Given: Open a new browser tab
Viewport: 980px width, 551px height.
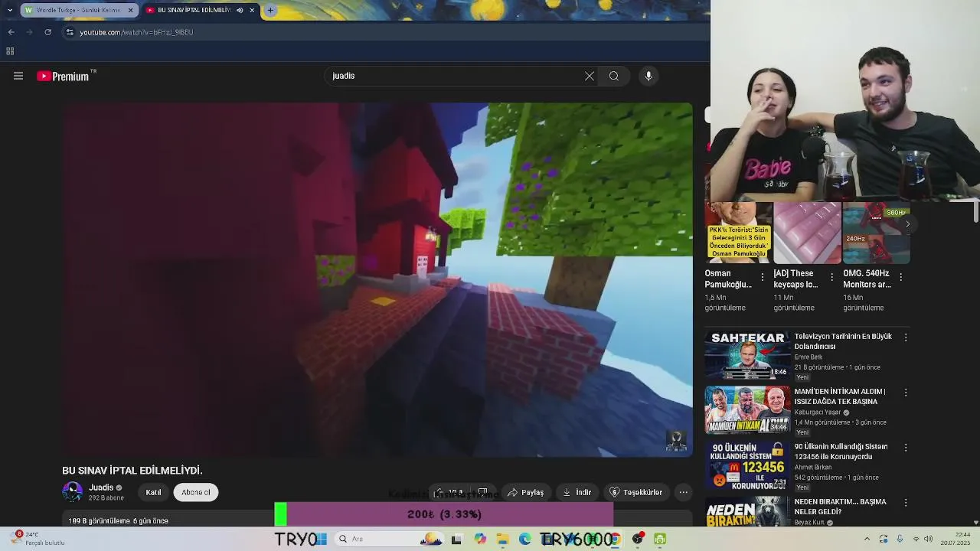Looking at the screenshot, I should click(x=270, y=10).
